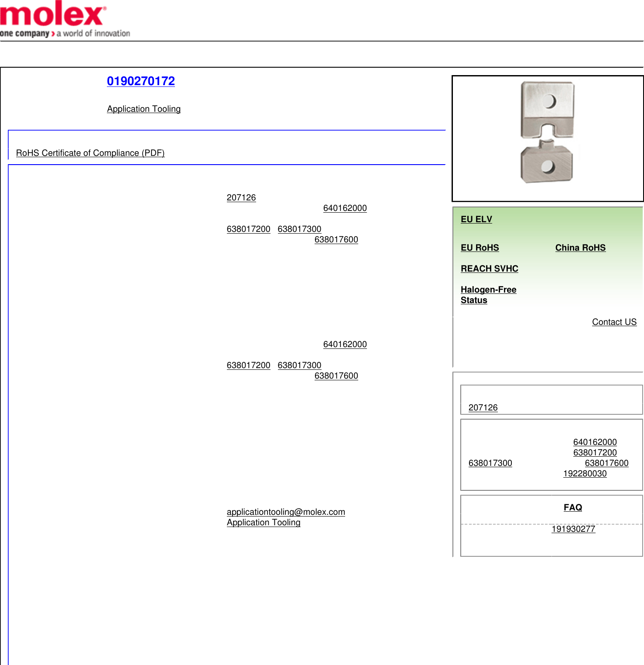Click part number 191930277 link
Screen dimensions: 644x665
pos(573,529)
